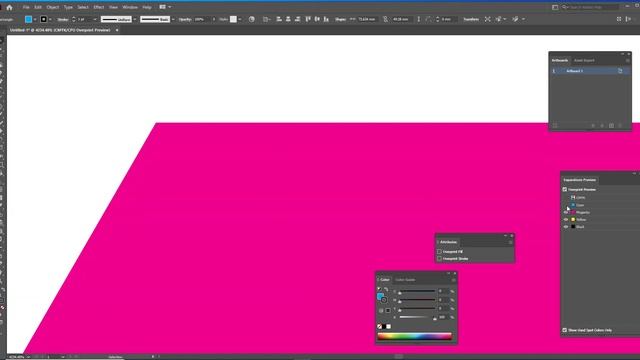Image resolution: width=640 pixels, height=360 pixels.
Task: Click the delete artboard trash icon
Action: 620,126
